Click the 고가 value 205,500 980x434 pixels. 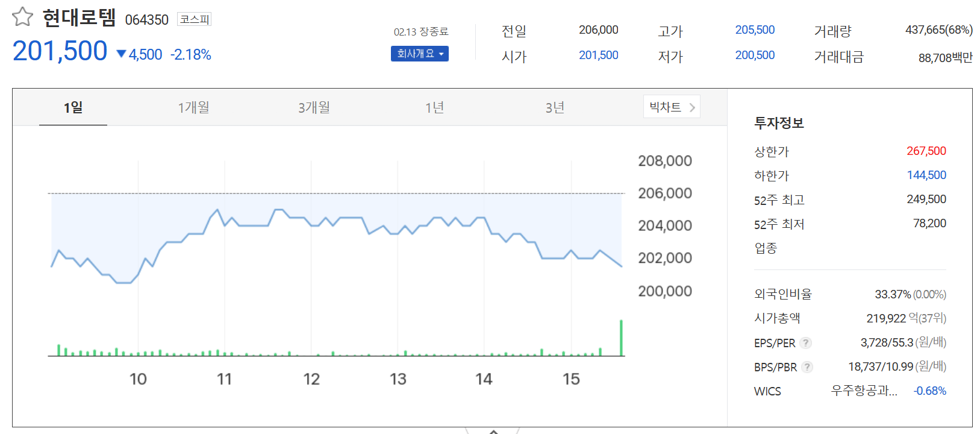click(755, 30)
